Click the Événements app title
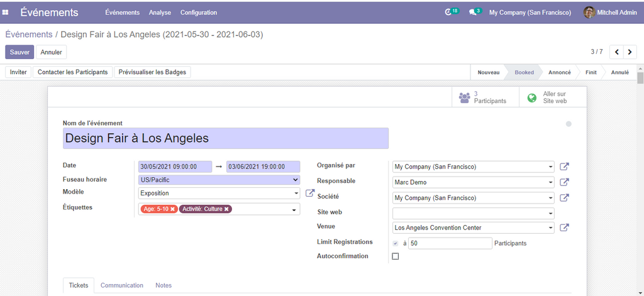This screenshot has width=644, height=296. click(49, 13)
